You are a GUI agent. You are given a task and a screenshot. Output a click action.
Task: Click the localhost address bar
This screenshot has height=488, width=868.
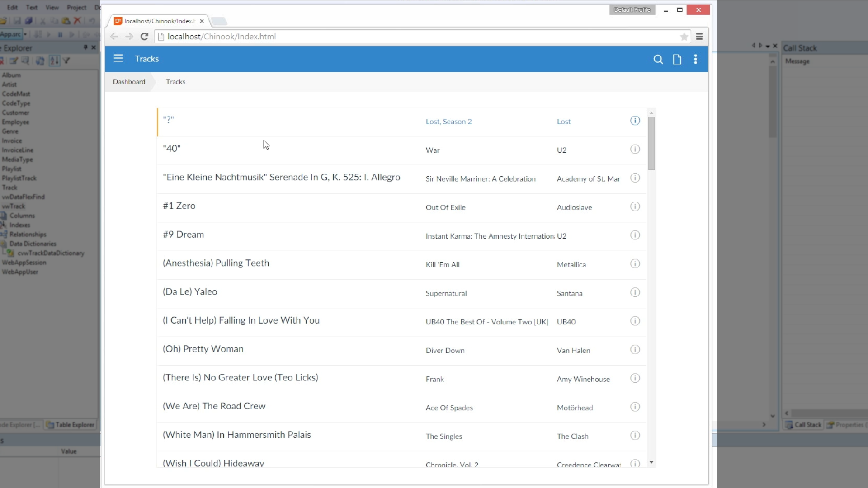(407, 37)
